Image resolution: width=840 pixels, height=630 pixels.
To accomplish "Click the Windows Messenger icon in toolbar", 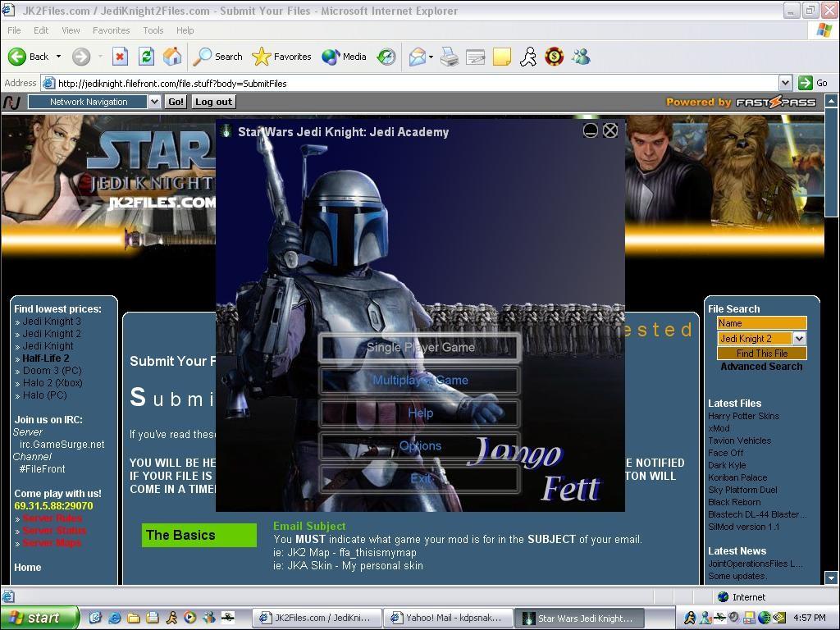I will (x=582, y=57).
